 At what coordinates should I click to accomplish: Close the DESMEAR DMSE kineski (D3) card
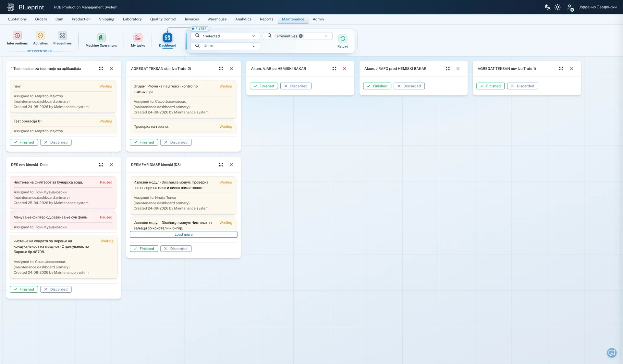tap(231, 165)
